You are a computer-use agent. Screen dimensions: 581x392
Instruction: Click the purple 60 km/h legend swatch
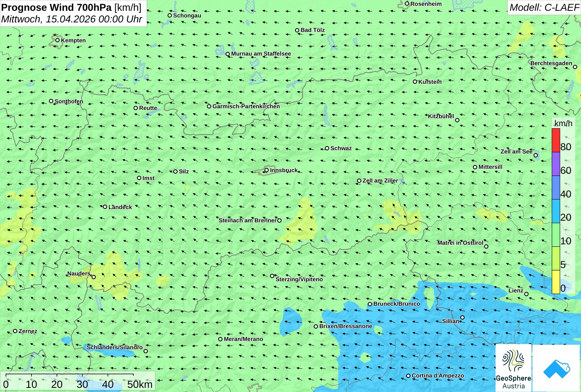point(556,164)
